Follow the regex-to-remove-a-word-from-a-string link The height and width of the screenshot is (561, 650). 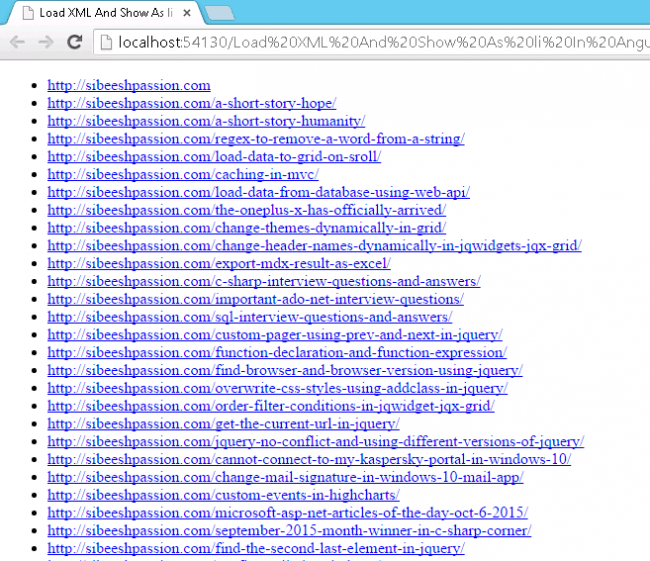pos(256,139)
